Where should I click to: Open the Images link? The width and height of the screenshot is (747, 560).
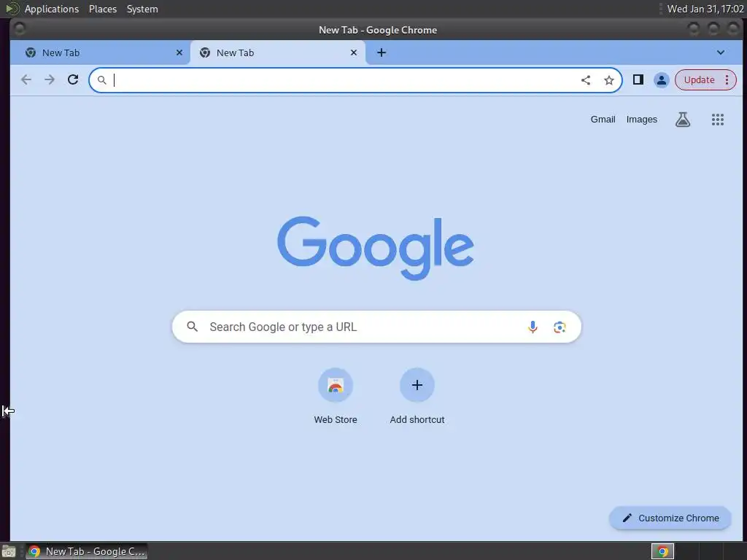[x=641, y=120]
